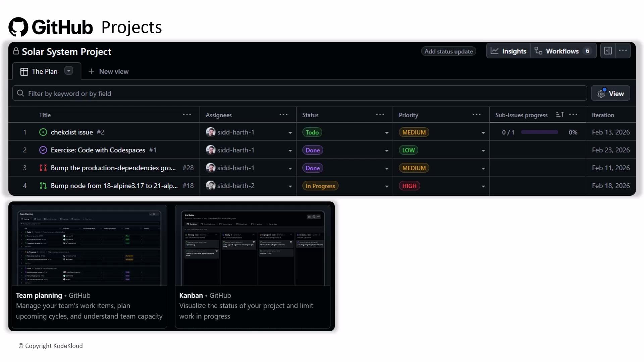Screen dimensions: 644x362
Task: Open status dropdown on In Progress row
Action: coord(387,186)
